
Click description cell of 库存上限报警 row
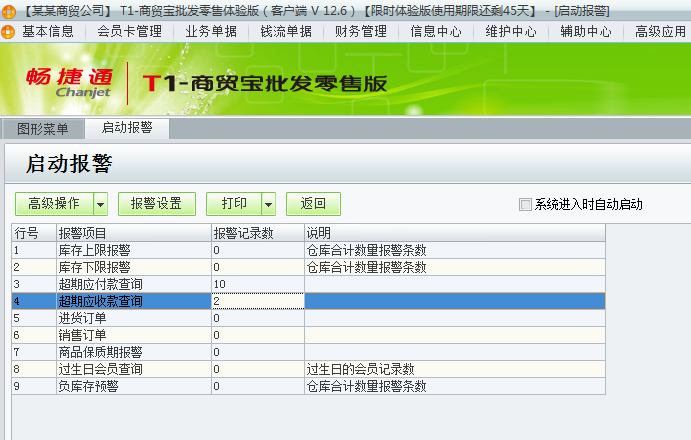(455, 250)
